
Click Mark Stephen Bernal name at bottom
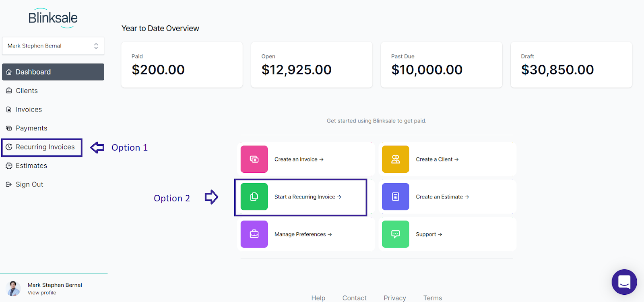(55, 285)
